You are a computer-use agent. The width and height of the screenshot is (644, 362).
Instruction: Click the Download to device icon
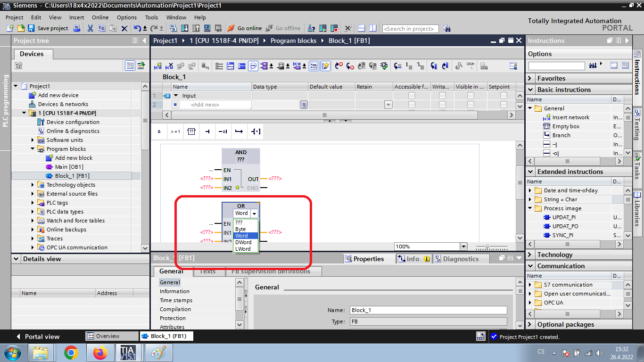click(x=184, y=28)
